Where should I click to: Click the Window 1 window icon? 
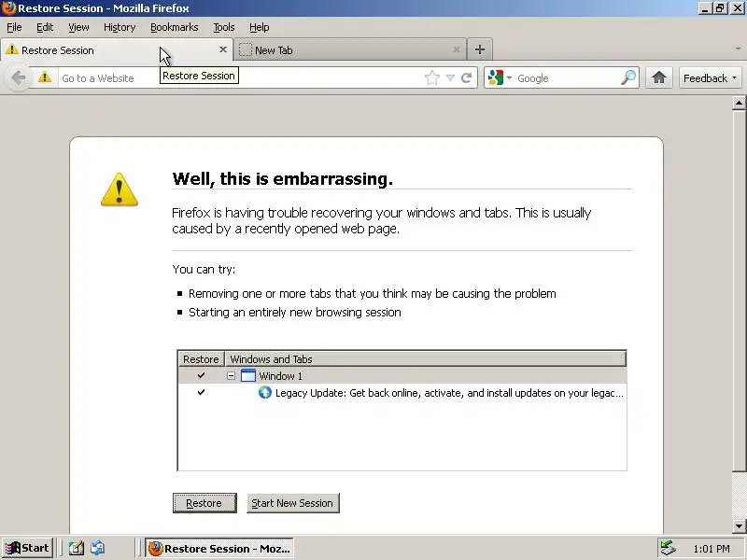pyautogui.click(x=248, y=376)
